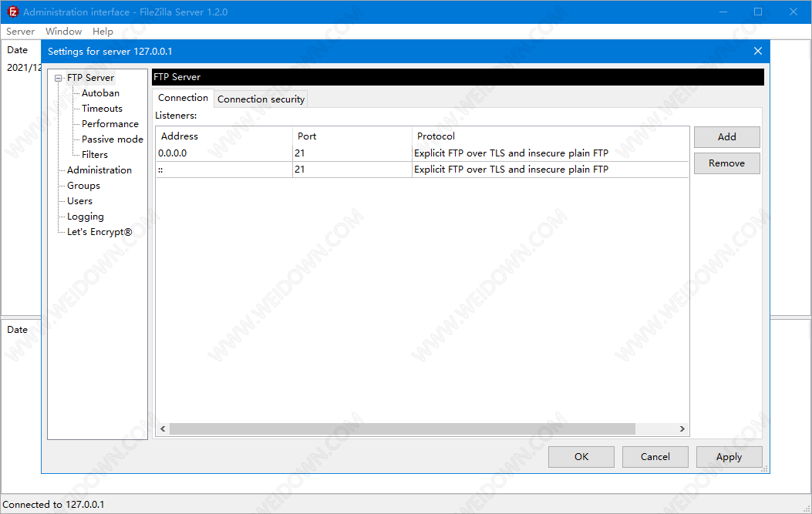812x514 pixels.
Task: Open the Server menu
Action: click(20, 32)
